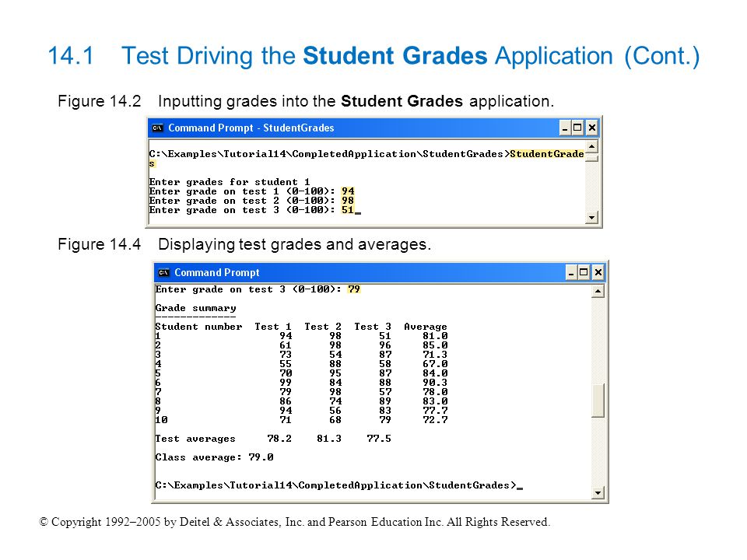Screen dimensions: 747x560
Task: Click the StudentGrades Command Prompt system icon
Action: (158, 128)
